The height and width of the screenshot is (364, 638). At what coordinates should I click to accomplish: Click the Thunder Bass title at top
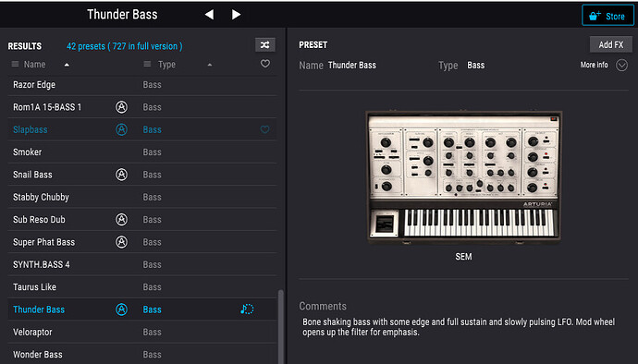(122, 15)
